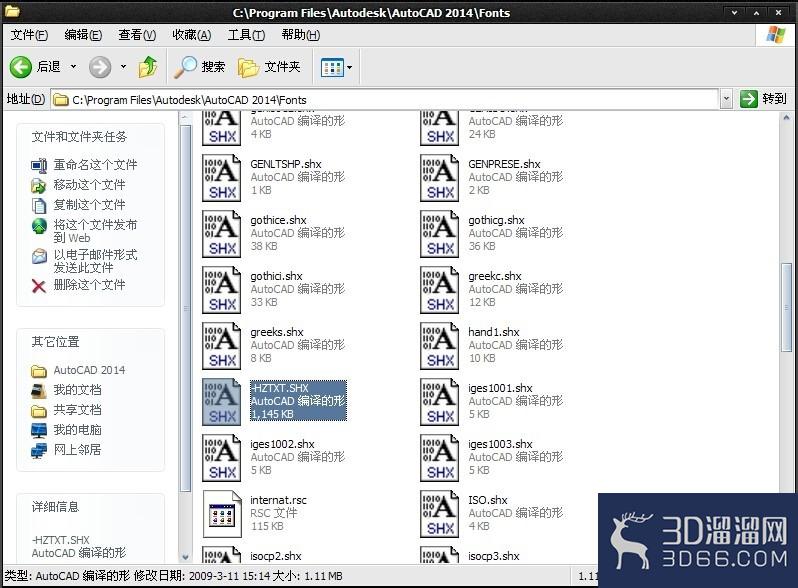Go up one folder level
Image resolution: width=798 pixels, height=588 pixels.
pos(148,67)
